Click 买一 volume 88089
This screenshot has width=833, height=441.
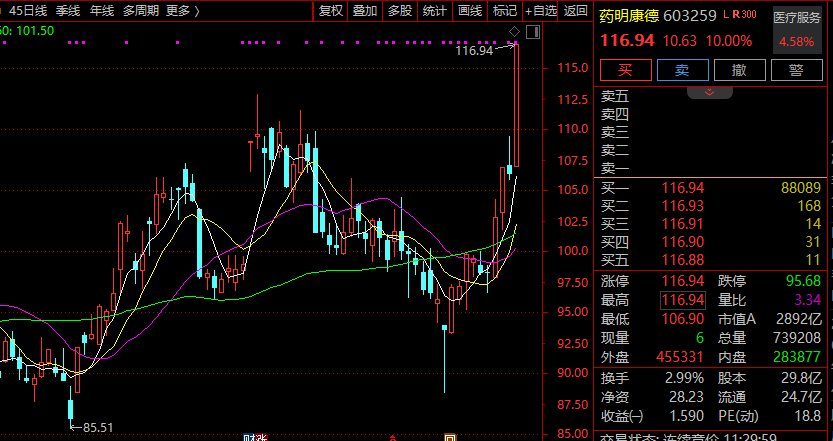click(801, 188)
